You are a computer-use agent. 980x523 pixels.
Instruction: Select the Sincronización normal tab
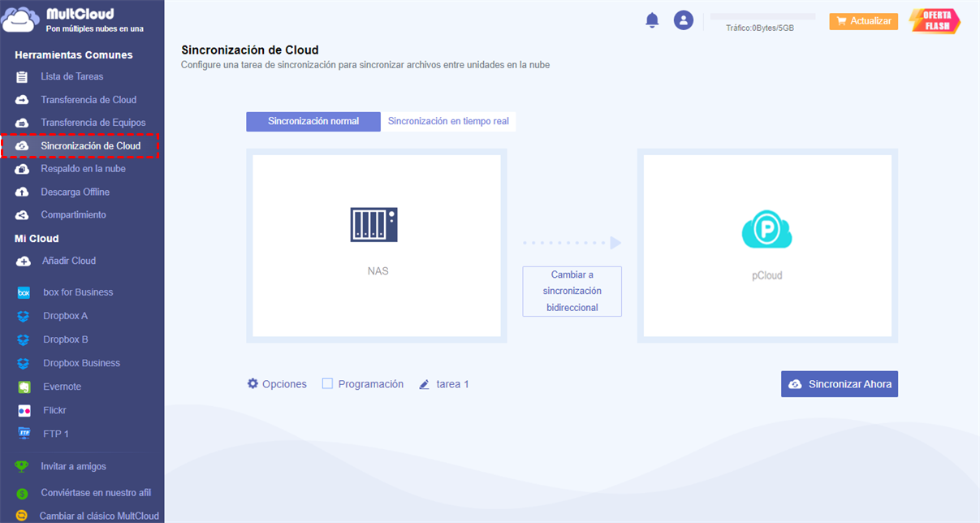point(313,121)
